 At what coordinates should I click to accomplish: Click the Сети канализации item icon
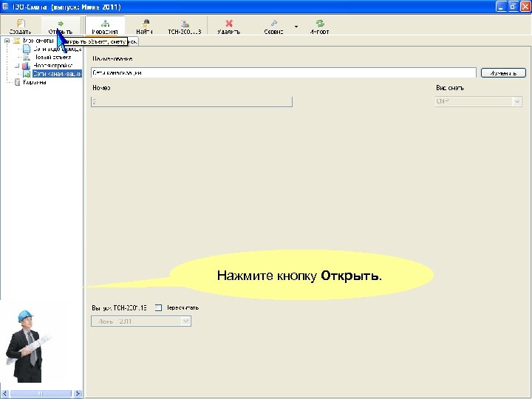(x=27, y=74)
